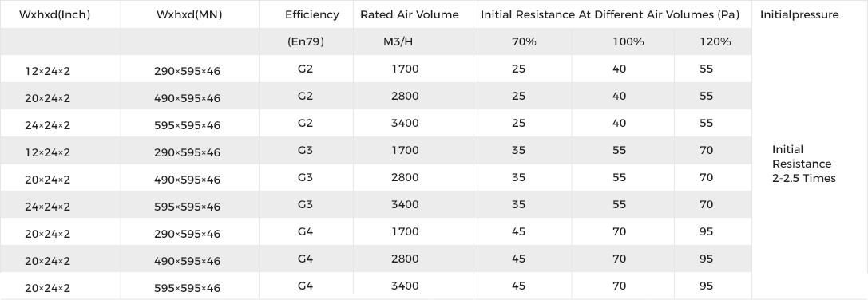
Task: Select the 95 value in the last row
Action: (x=707, y=286)
